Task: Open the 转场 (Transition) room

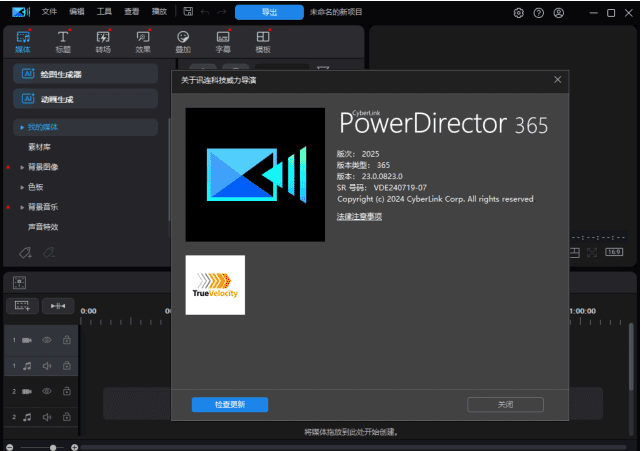Action: click(103, 42)
